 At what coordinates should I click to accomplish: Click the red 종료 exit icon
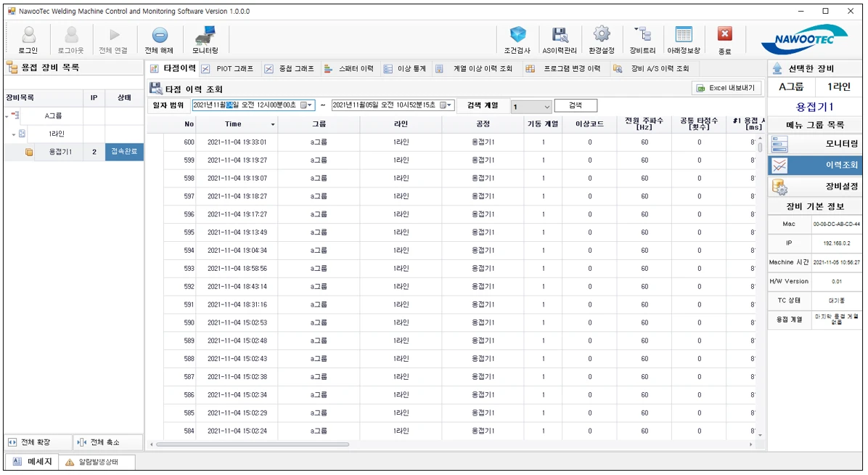click(x=724, y=34)
